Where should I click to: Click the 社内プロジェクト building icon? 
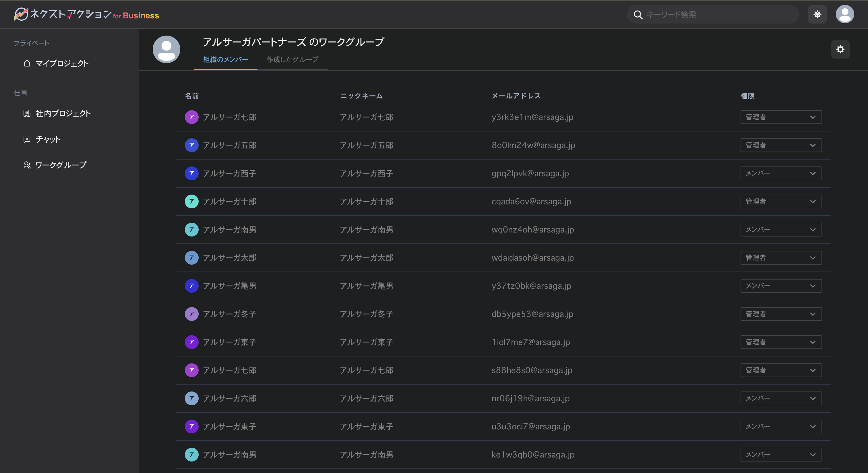tap(27, 113)
